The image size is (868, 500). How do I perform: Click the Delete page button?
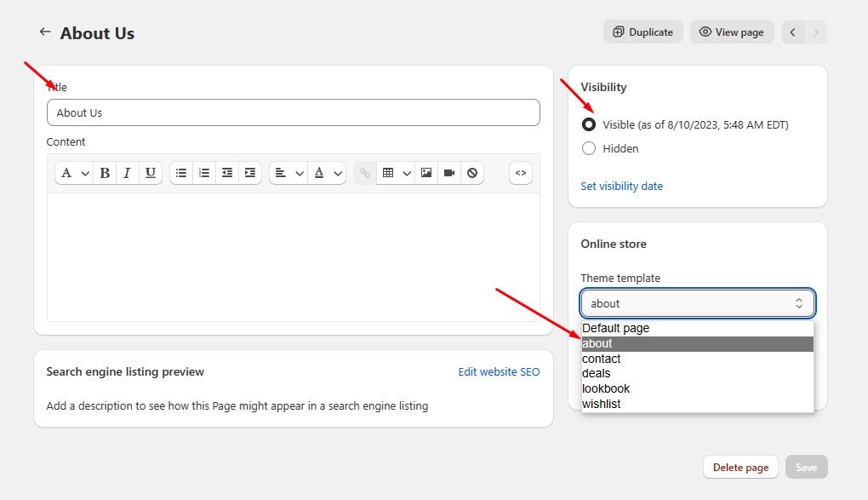(740, 467)
